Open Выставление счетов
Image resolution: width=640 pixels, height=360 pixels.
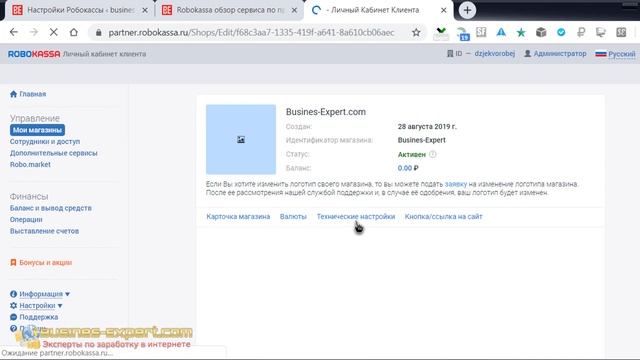(x=44, y=231)
